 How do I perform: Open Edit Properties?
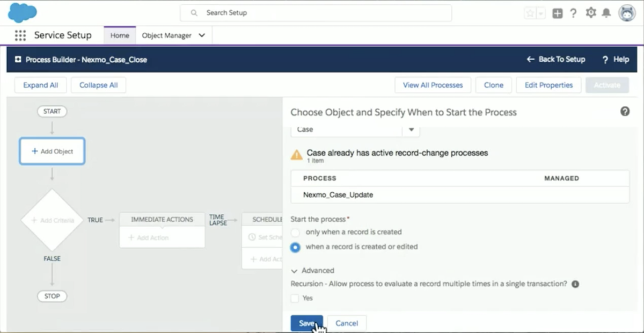(548, 85)
